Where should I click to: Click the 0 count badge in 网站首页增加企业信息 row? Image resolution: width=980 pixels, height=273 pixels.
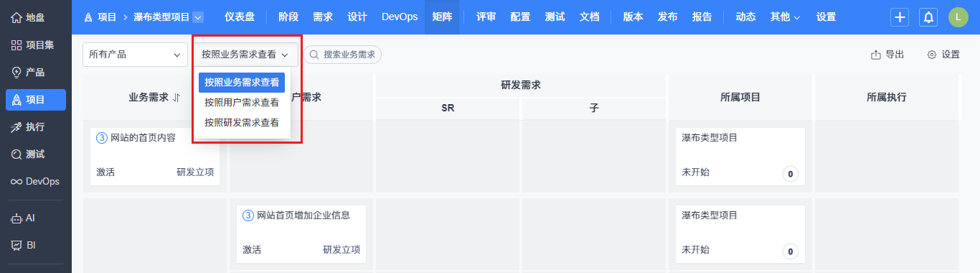tap(790, 251)
